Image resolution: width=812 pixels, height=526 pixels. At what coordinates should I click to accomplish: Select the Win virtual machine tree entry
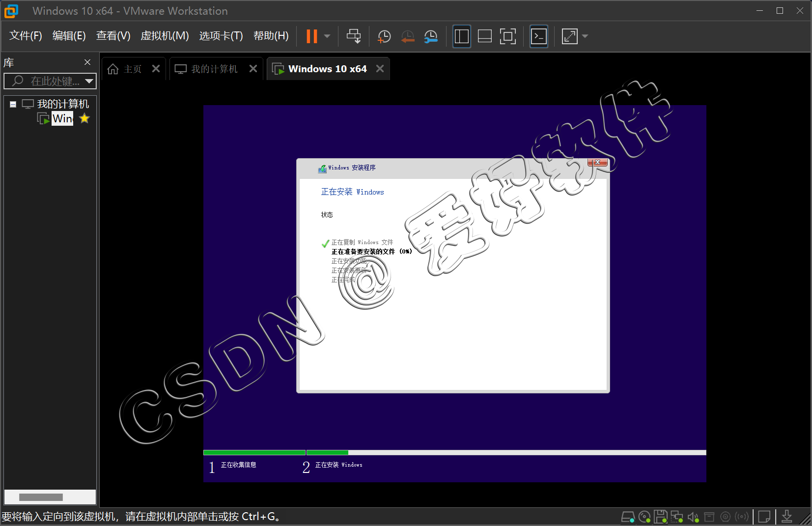(62, 118)
